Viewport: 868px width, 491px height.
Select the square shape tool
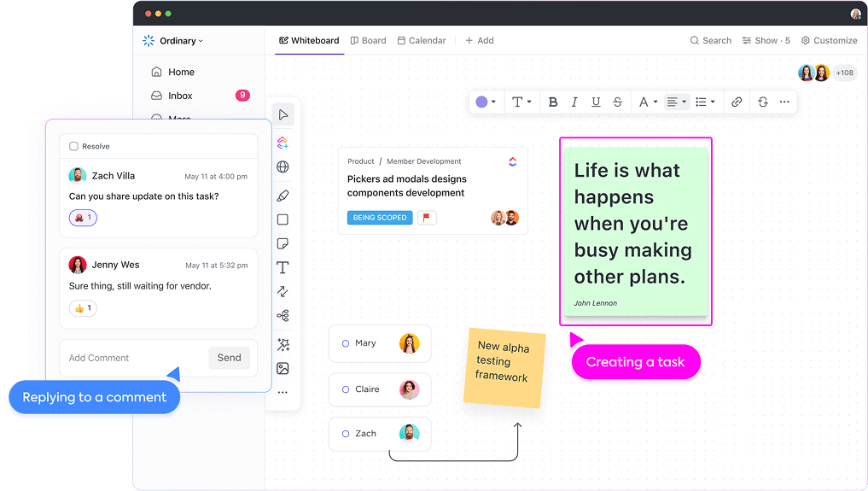tap(283, 219)
